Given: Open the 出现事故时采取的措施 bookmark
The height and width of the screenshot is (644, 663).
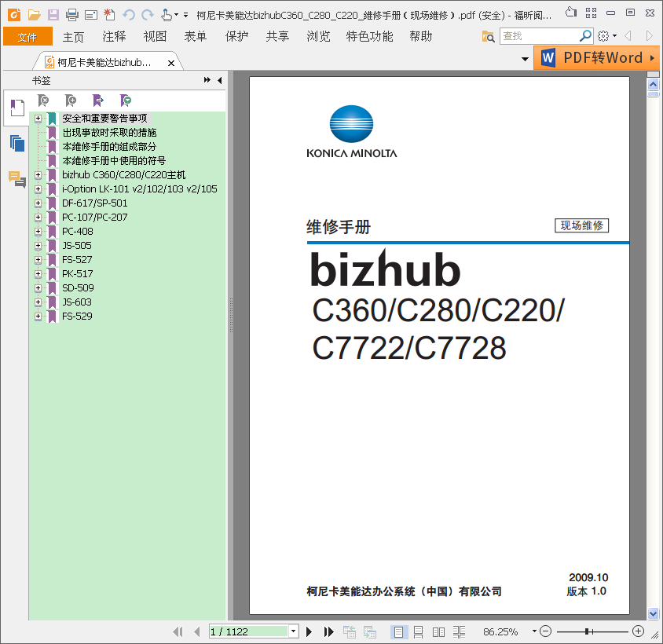Looking at the screenshot, I should coord(109,133).
